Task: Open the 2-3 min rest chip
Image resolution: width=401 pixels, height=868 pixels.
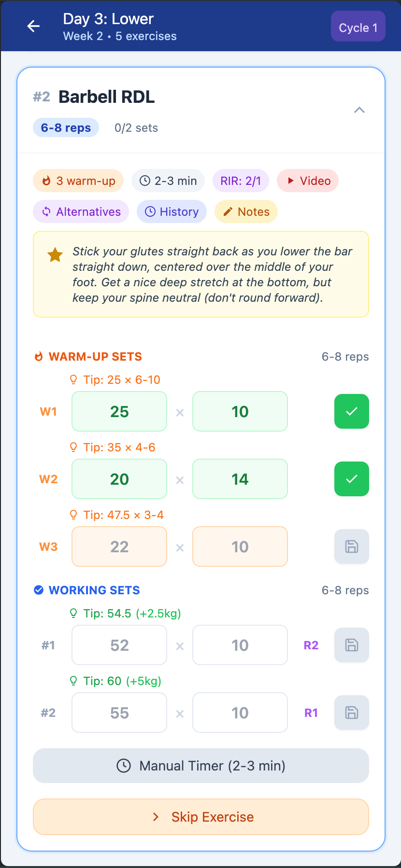Action: (168, 181)
